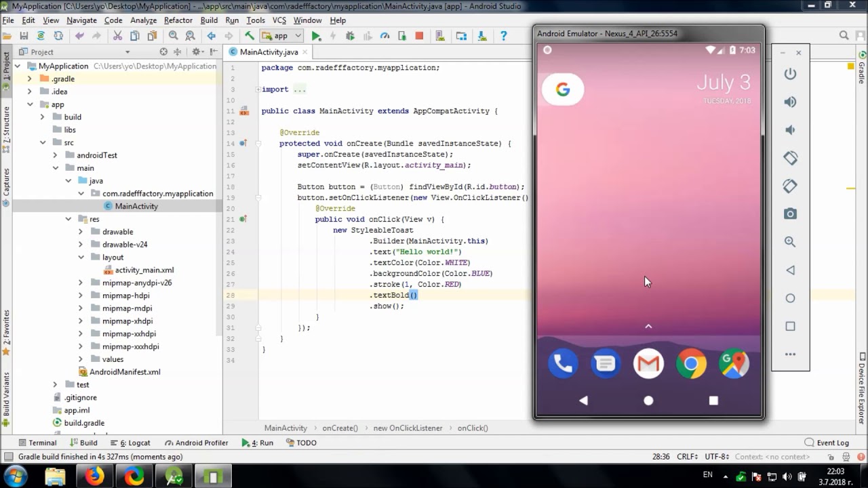The width and height of the screenshot is (868, 488).
Task: Run the app with green play icon
Action: [x=316, y=36]
